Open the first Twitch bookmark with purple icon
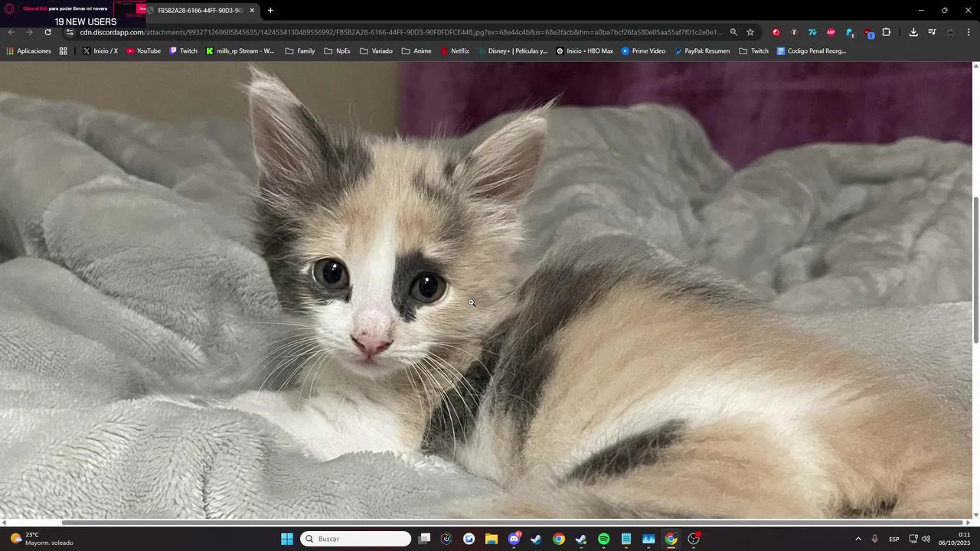 183,51
